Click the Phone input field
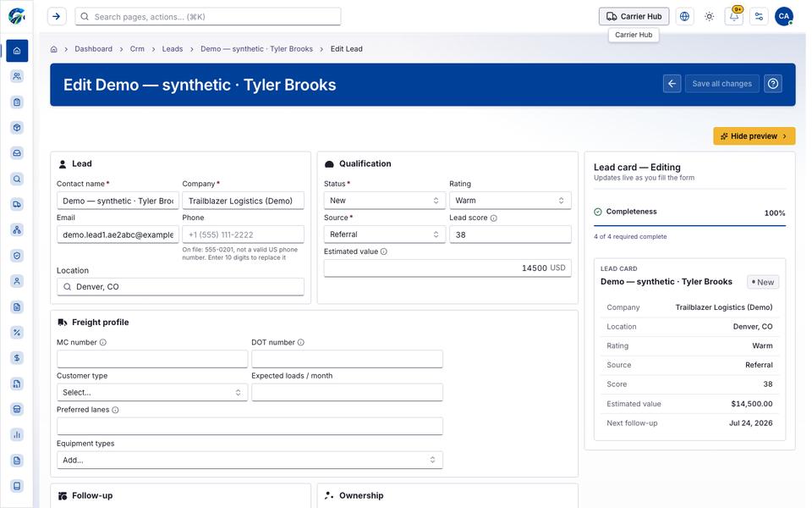Viewport: 812px width, 508px height. pyautogui.click(x=243, y=235)
